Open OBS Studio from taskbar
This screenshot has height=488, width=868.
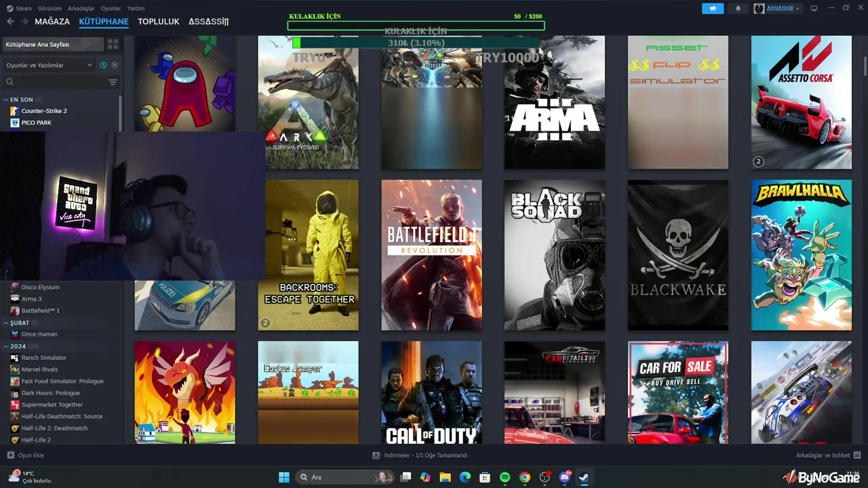coord(545,477)
